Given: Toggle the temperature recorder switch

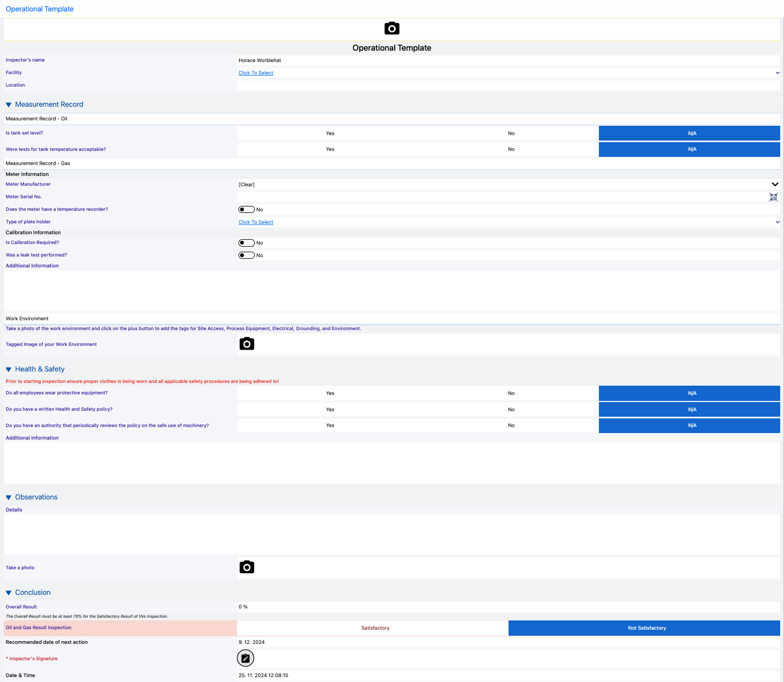Looking at the screenshot, I should [x=247, y=210].
